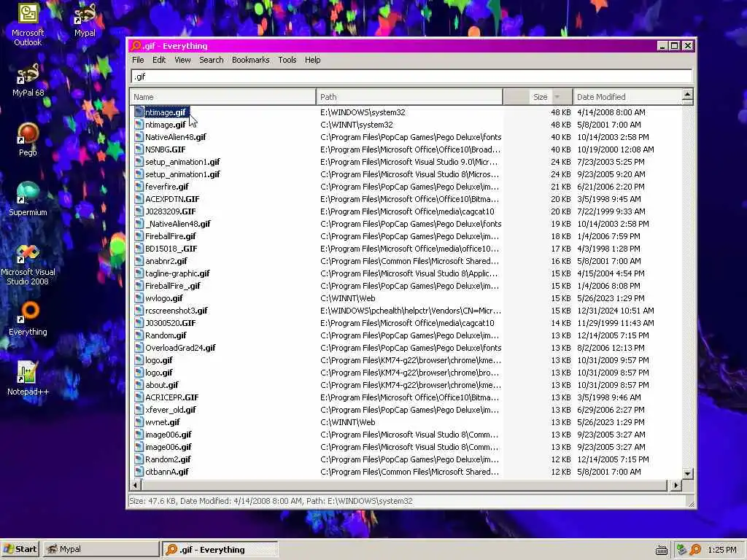Click the network tray icon beside clock
This screenshot has width=747, height=560.
click(681, 550)
